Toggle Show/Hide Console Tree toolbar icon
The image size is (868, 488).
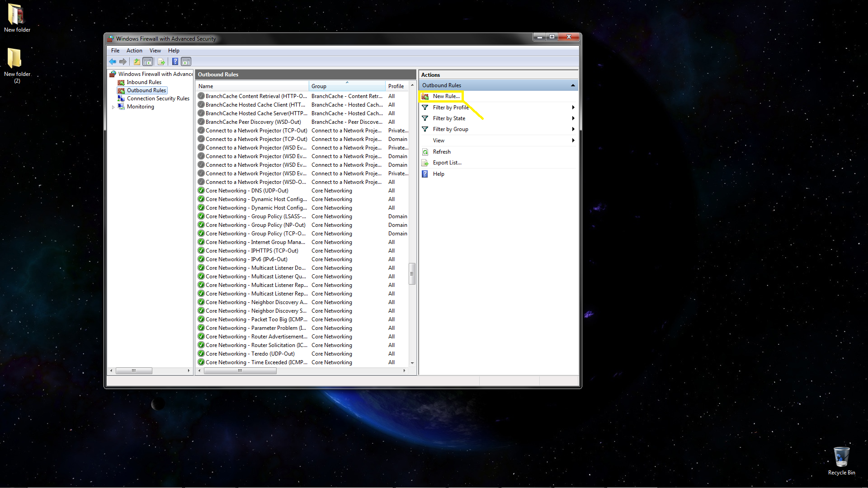[x=148, y=62]
